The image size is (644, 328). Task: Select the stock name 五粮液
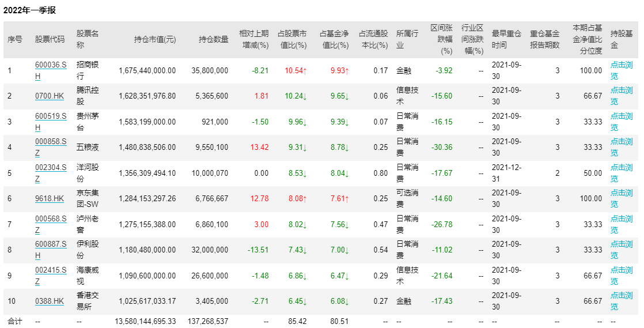88,147
